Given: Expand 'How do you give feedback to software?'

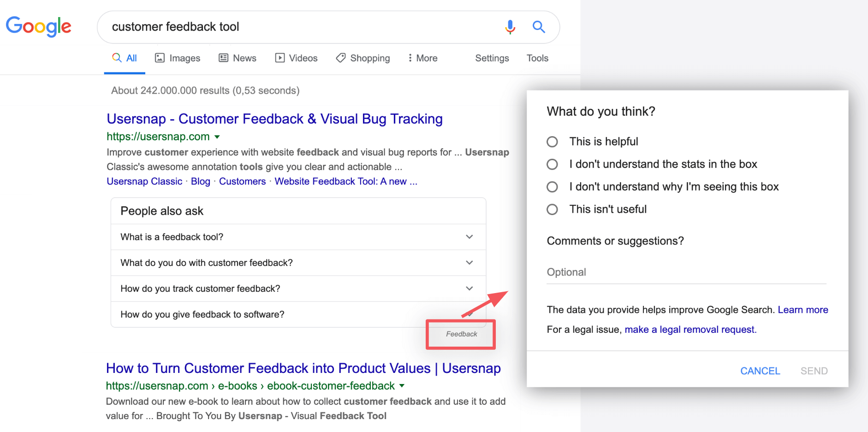Looking at the screenshot, I should 298,314.
